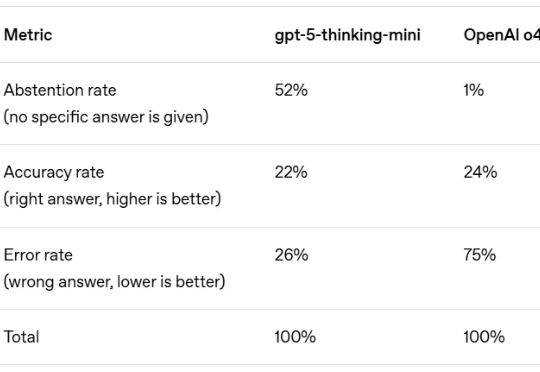Viewport: 540px width, 372px height.
Task: Select the Total row label
Action: point(21,337)
